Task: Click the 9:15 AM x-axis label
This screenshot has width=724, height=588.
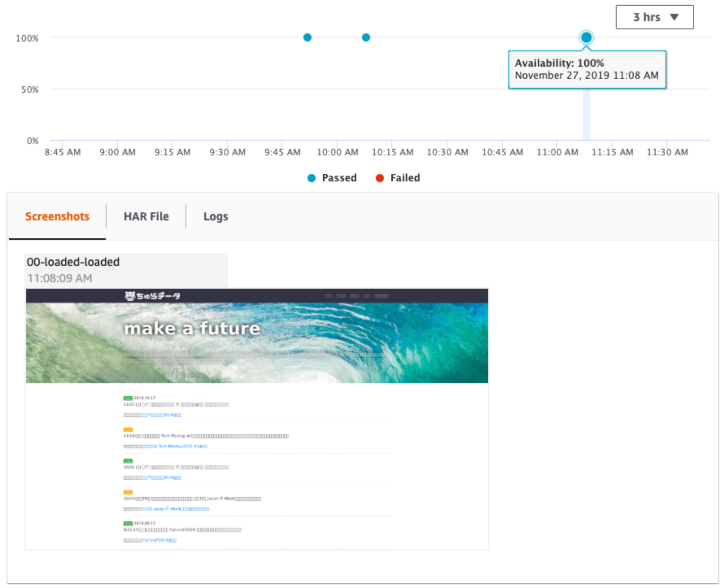Action: click(172, 152)
